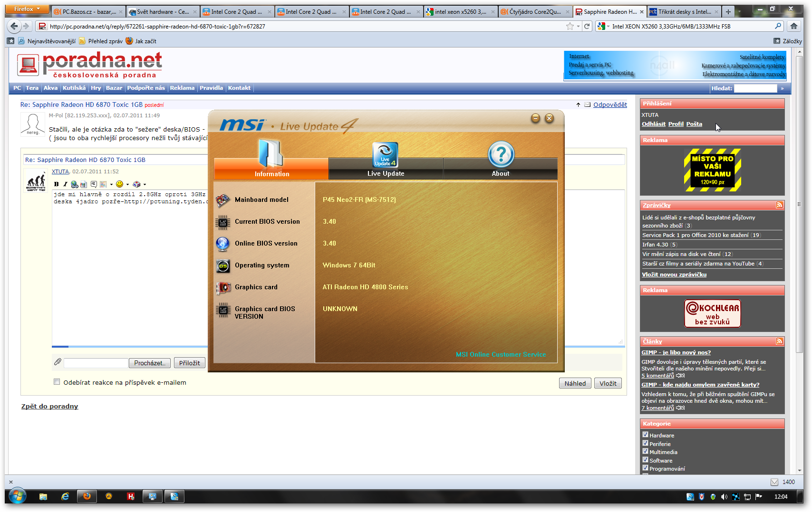The width and height of the screenshot is (812, 512).
Task: Open the Windows Start menu
Action: [17, 497]
